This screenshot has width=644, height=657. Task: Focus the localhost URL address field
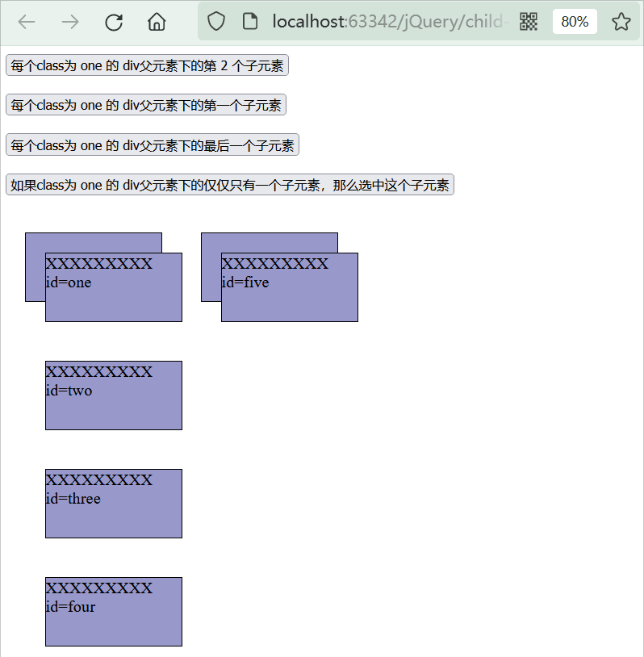click(387, 22)
